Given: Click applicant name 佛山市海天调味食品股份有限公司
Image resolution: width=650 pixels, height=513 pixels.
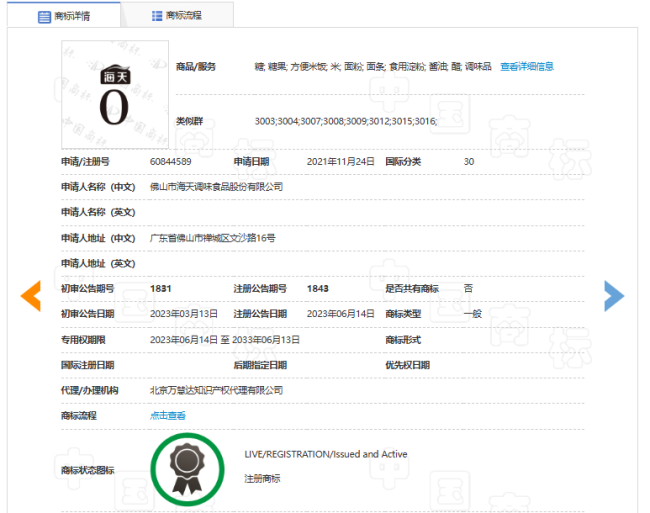Looking at the screenshot, I should (216, 187).
